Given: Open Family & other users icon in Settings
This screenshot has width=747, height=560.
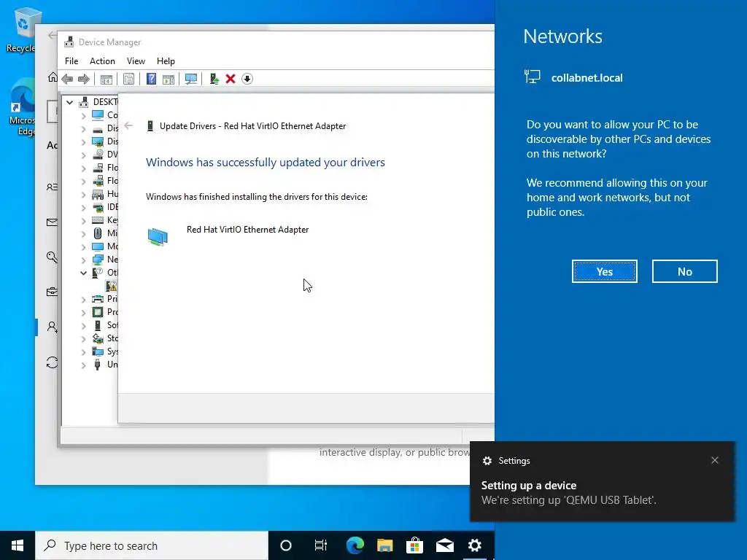Looking at the screenshot, I should pos(52,327).
